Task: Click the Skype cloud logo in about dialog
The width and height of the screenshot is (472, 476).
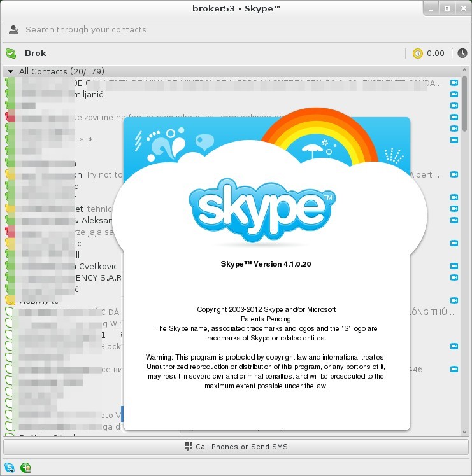Action: [262, 211]
